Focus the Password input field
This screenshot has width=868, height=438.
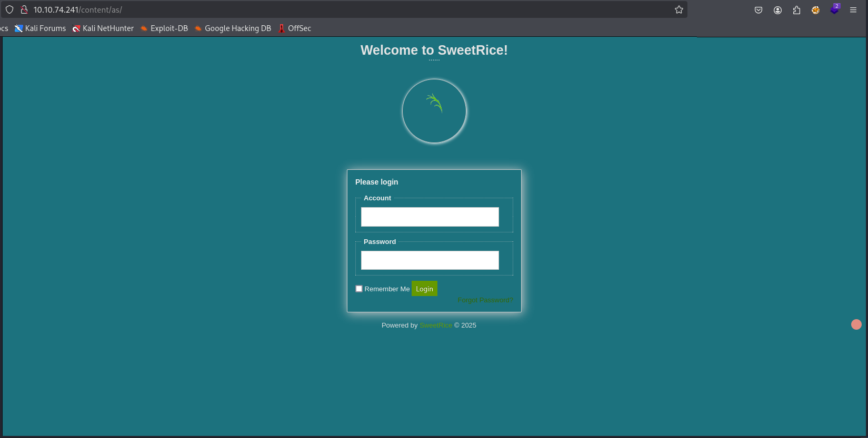[430, 260]
